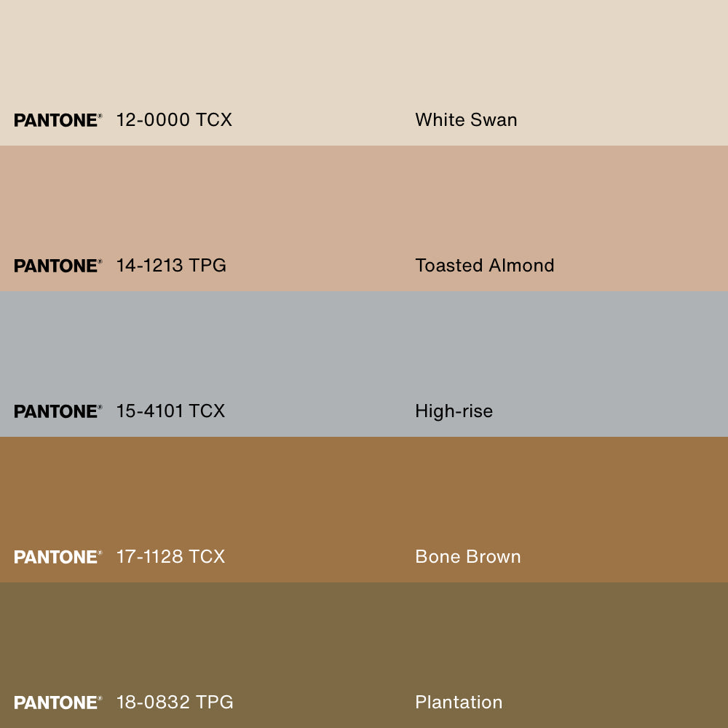The image size is (728, 728).
Task: Click the white Pantone logo beside 18-0832 TPG
Action: point(58,703)
